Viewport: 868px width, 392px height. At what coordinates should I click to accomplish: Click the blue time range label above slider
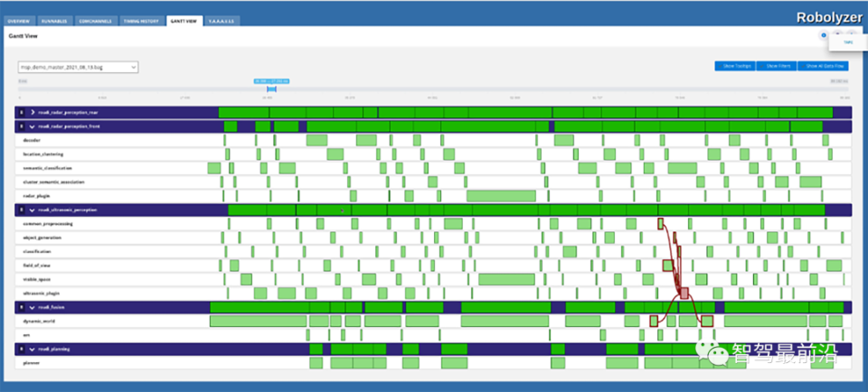pos(271,81)
